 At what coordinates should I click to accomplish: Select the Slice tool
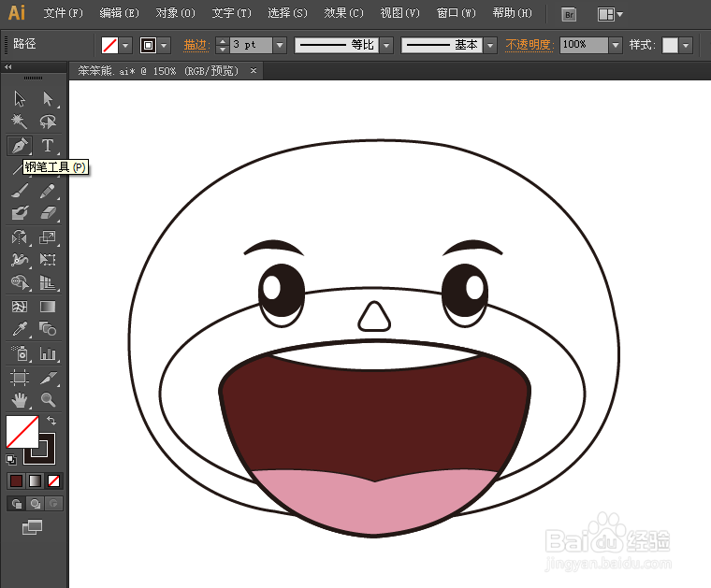48,378
